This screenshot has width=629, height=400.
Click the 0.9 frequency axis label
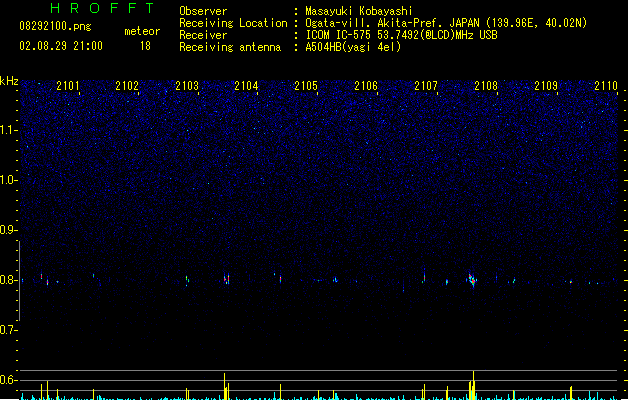[x=8, y=230]
